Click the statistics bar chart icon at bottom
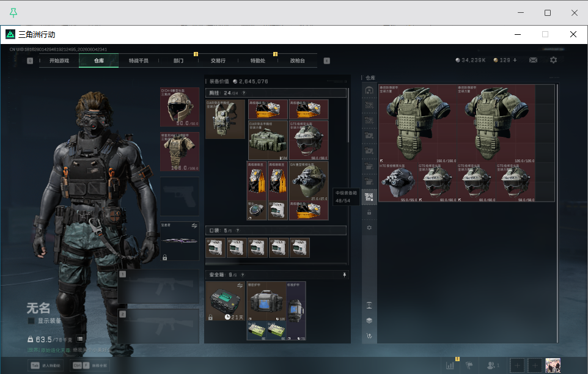 click(x=450, y=365)
